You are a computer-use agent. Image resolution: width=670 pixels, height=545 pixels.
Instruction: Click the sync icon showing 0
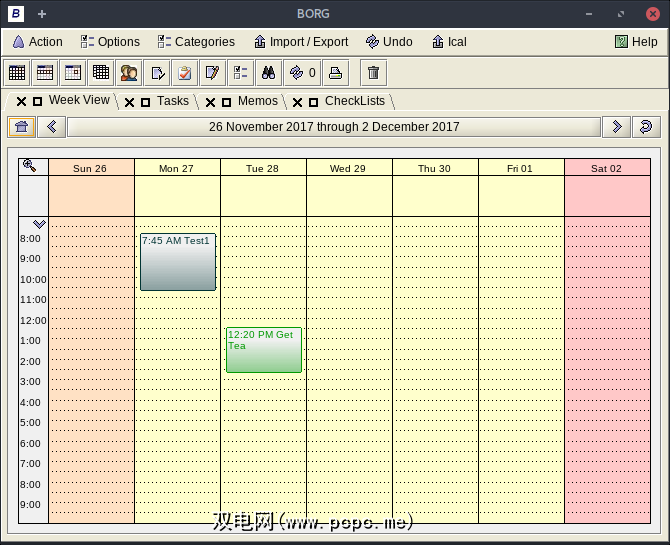click(301, 72)
